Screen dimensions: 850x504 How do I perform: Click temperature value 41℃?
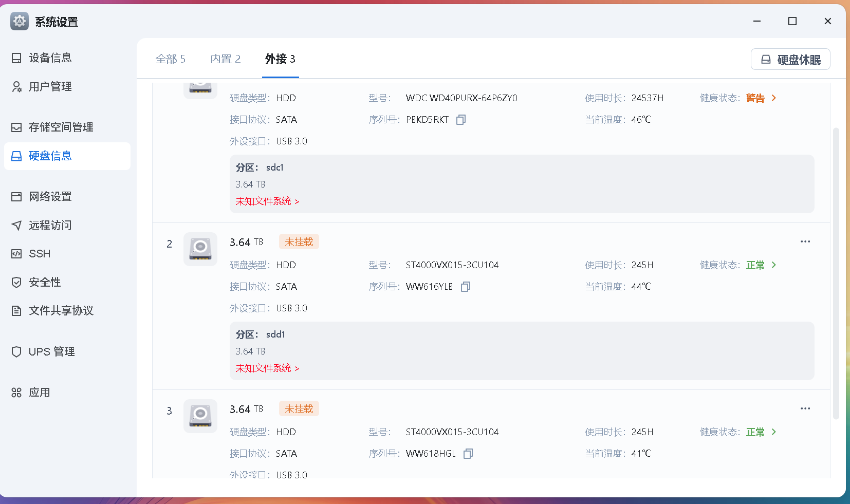641,454
